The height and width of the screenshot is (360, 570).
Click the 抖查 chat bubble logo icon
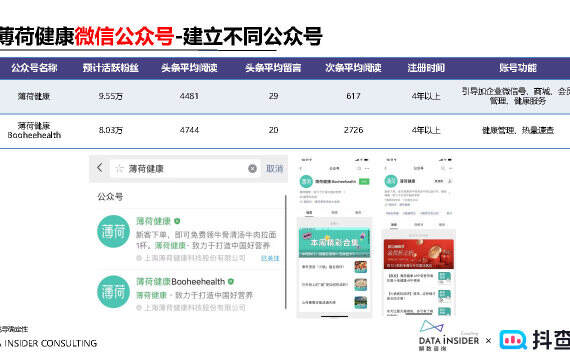513,340
